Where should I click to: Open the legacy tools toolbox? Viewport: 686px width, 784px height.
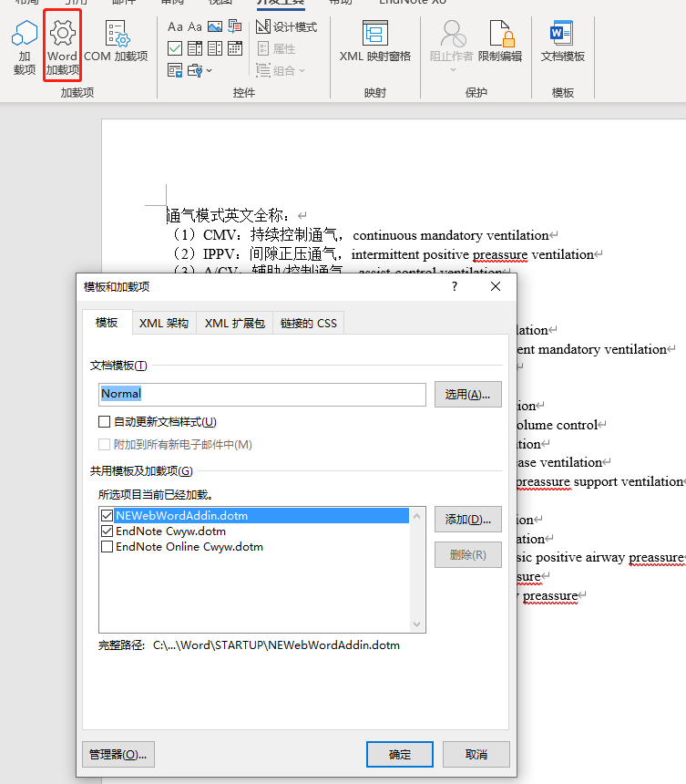[195, 70]
